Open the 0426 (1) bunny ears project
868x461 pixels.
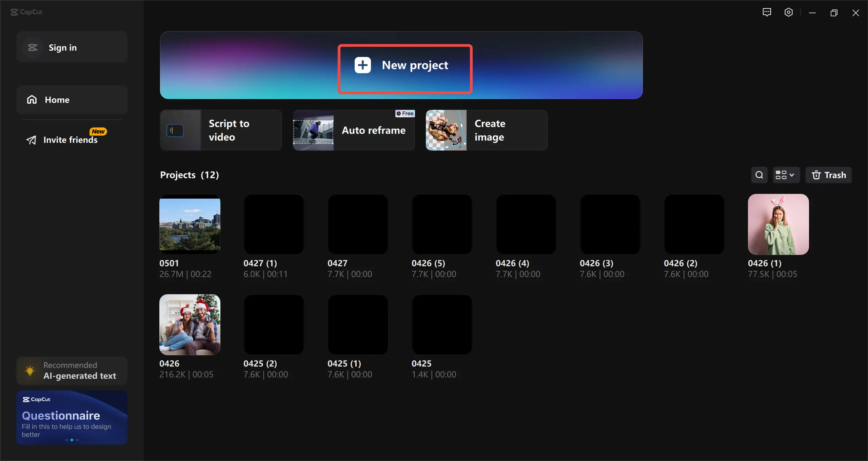(778, 224)
